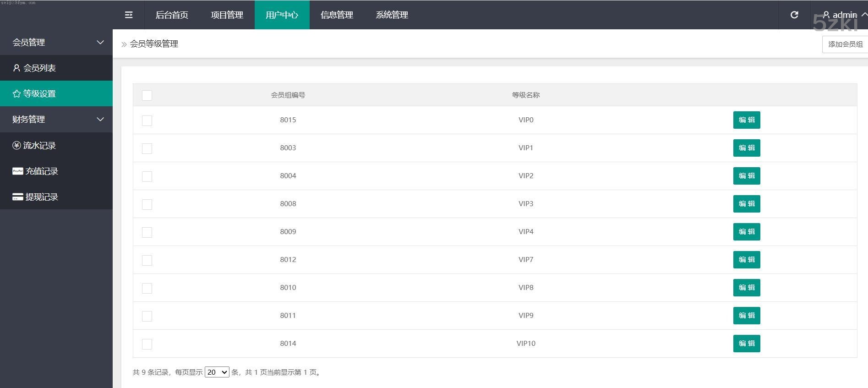Click the card icon beside 提现记录

18,197
